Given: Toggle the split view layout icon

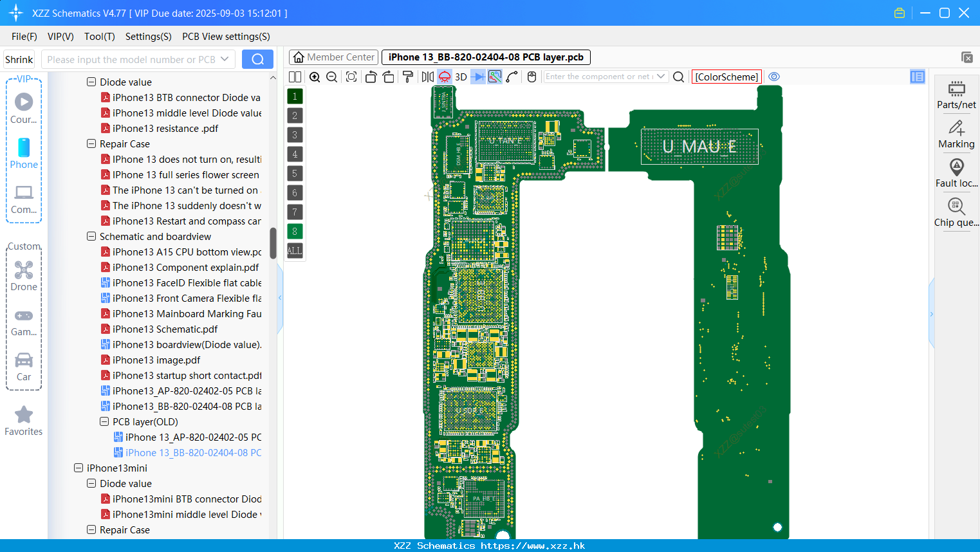Looking at the screenshot, I should [295, 77].
